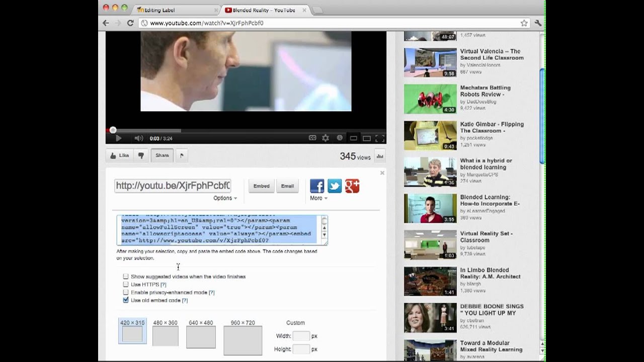This screenshot has height=362, width=644.
Task: Select the 480 × 360 embed size
Action: point(165,333)
